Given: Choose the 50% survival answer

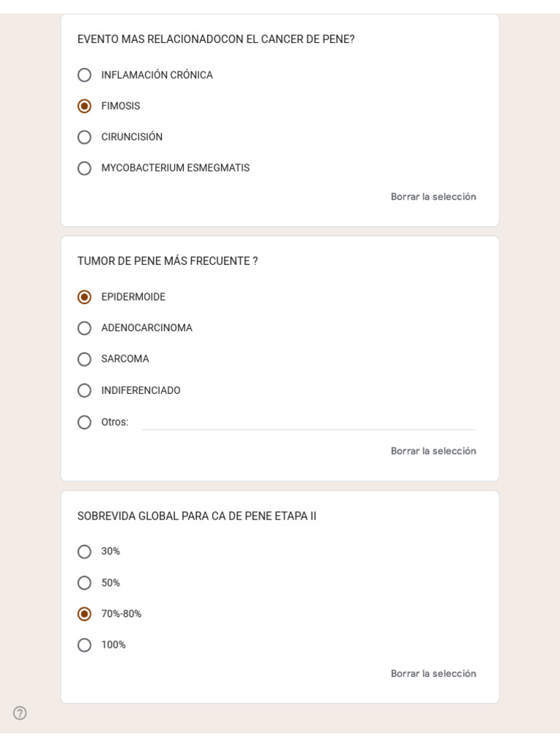Looking at the screenshot, I should (x=85, y=583).
